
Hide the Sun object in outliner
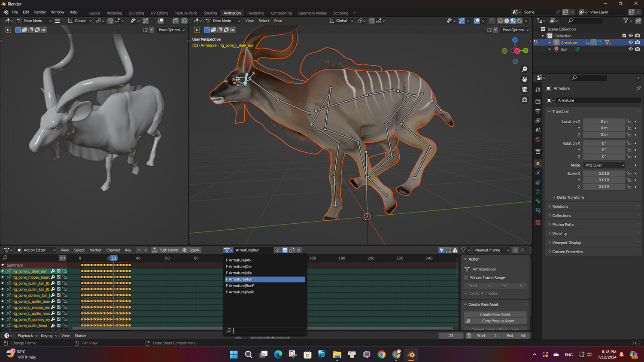tap(630, 49)
